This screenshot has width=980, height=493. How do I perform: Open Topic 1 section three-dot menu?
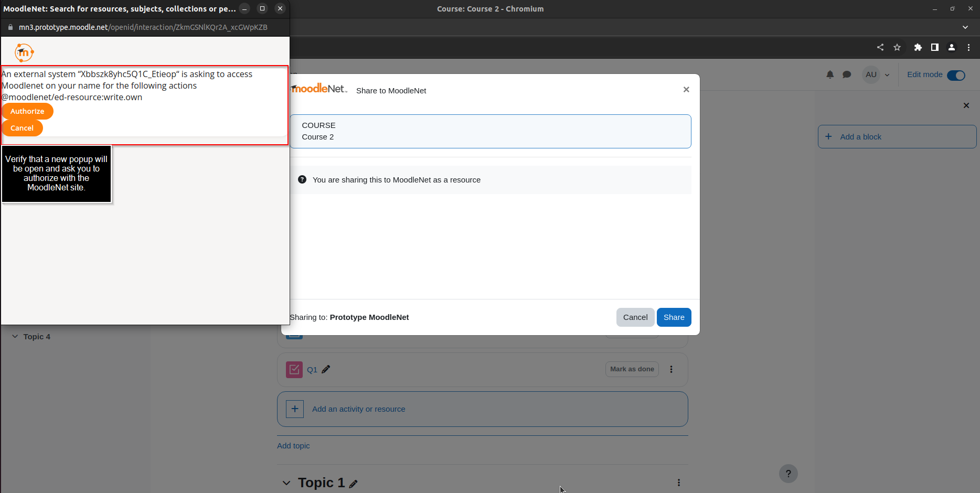pos(679,483)
